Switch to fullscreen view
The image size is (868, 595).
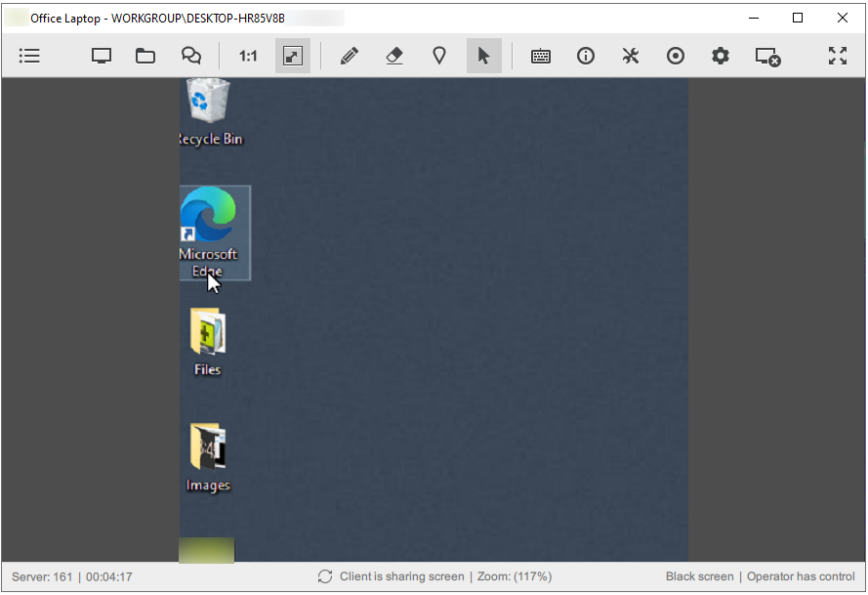tap(837, 56)
